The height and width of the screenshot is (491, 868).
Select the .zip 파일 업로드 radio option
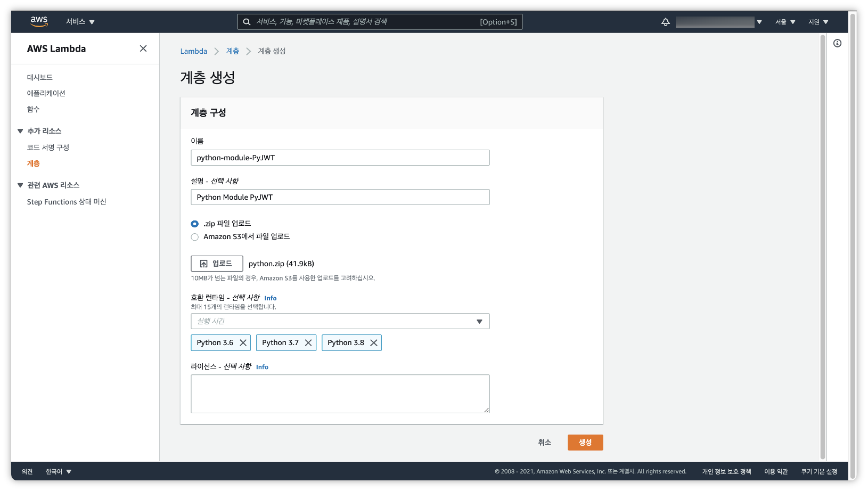coord(195,224)
